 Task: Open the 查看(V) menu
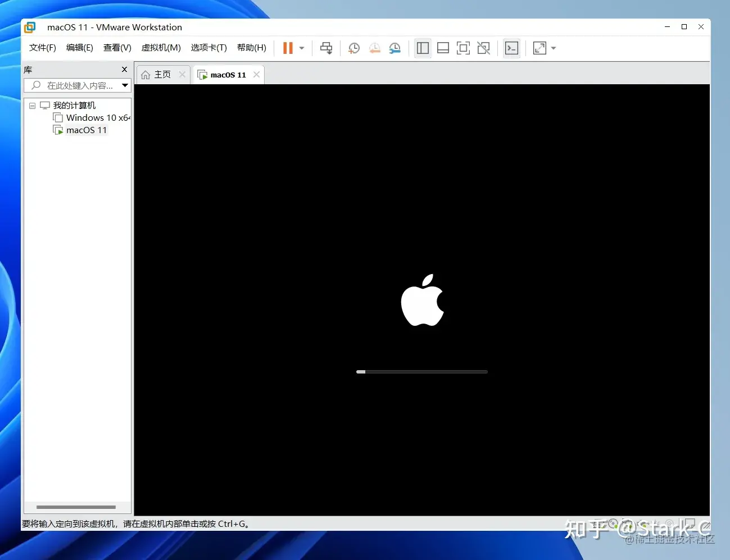point(117,48)
